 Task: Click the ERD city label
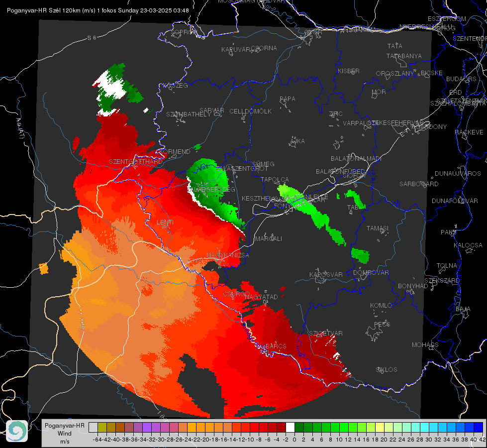click(x=456, y=93)
